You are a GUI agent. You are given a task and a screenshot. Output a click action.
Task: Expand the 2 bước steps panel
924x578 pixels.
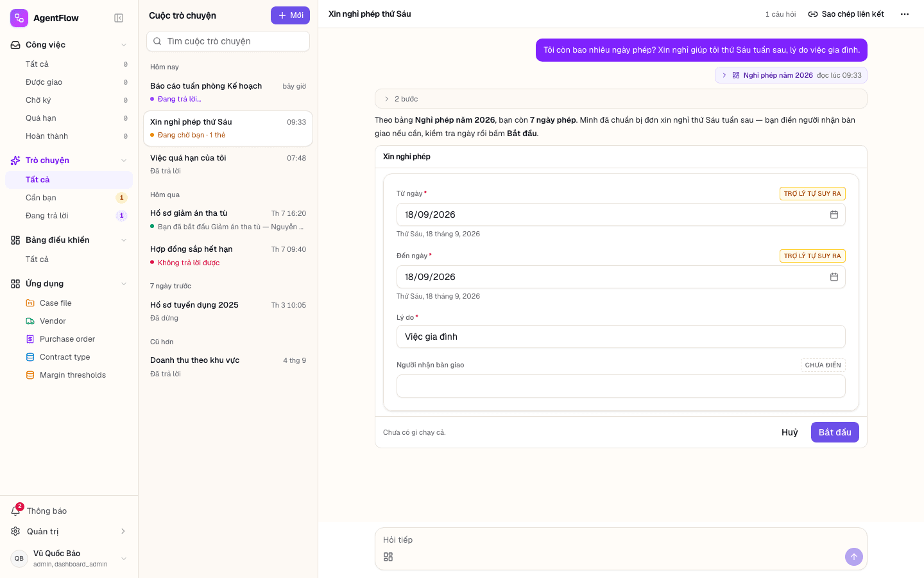(x=621, y=99)
